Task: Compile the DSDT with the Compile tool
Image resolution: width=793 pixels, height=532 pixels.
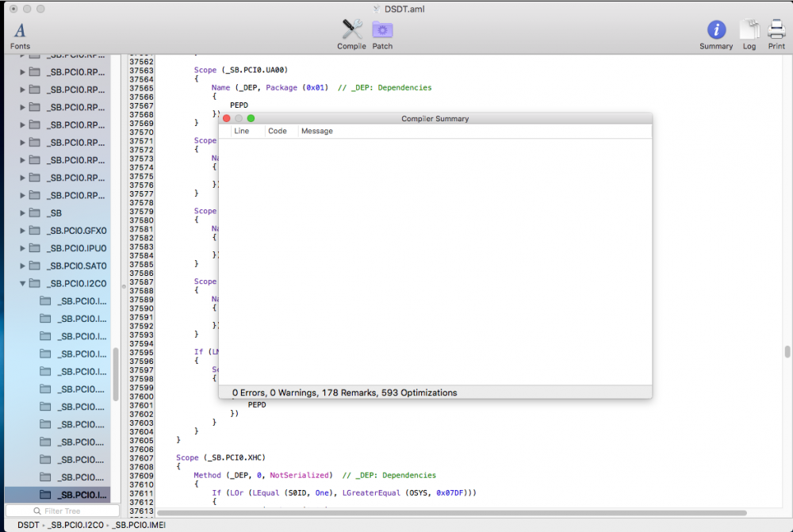Action: [351, 35]
